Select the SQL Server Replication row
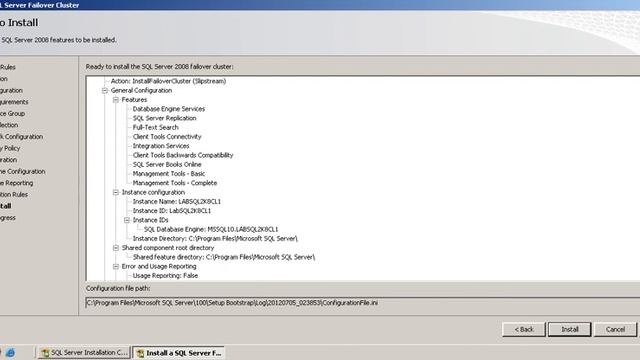Viewport: 640px width, 360px height. pyautogui.click(x=164, y=118)
